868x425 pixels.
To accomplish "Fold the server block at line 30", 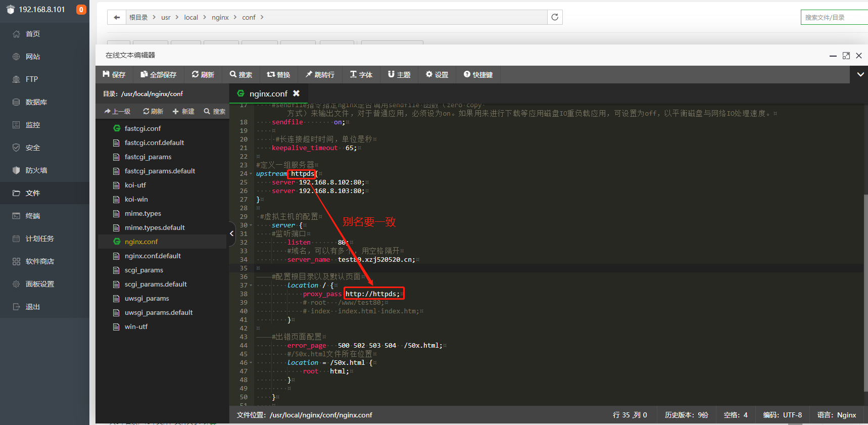I will [x=251, y=225].
